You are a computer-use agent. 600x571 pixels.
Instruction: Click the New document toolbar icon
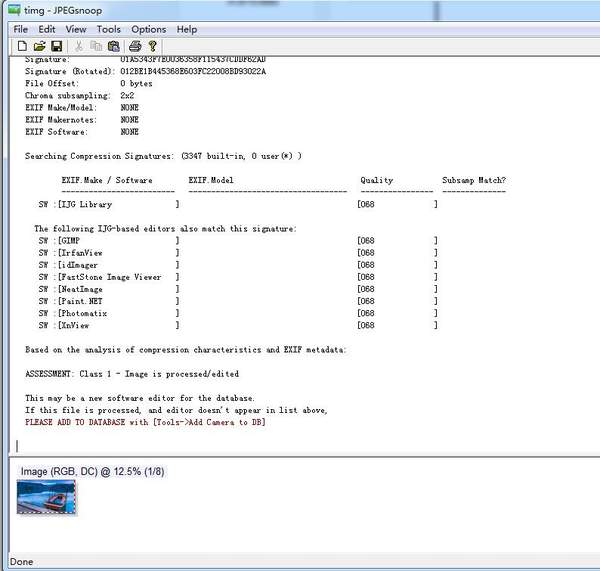[21, 46]
